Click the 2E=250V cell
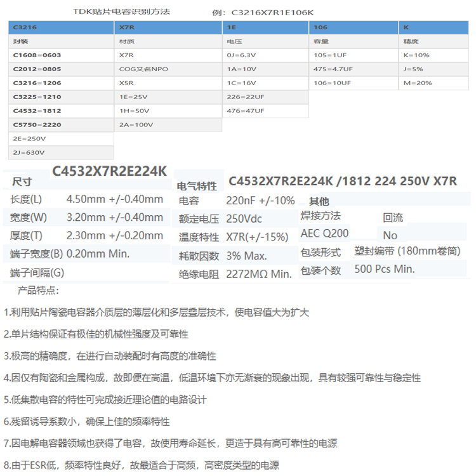 point(61,139)
